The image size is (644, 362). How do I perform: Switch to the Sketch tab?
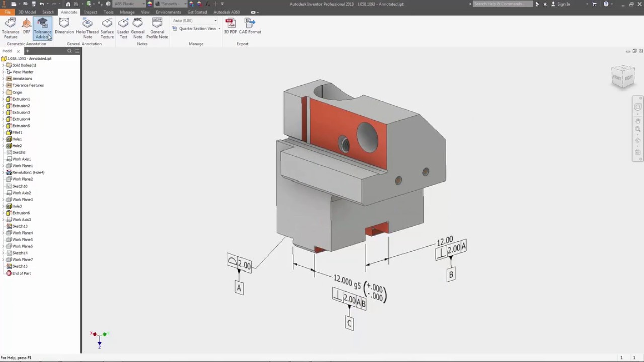pos(48,12)
